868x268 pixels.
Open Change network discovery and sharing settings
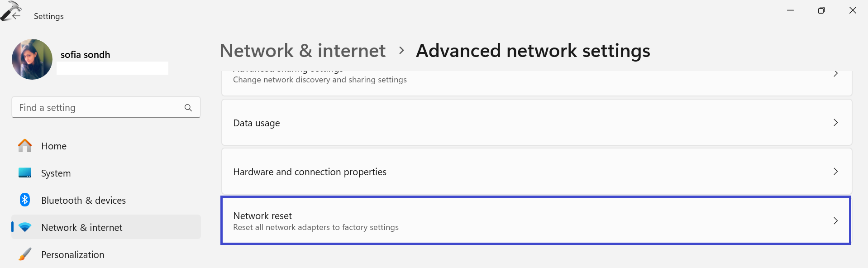tap(320, 80)
